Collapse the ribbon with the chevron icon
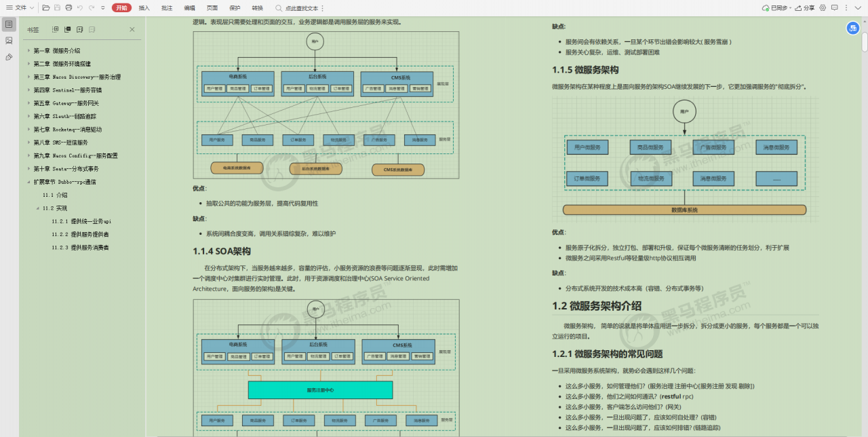The width and height of the screenshot is (868, 437). pyautogui.click(x=859, y=7)
